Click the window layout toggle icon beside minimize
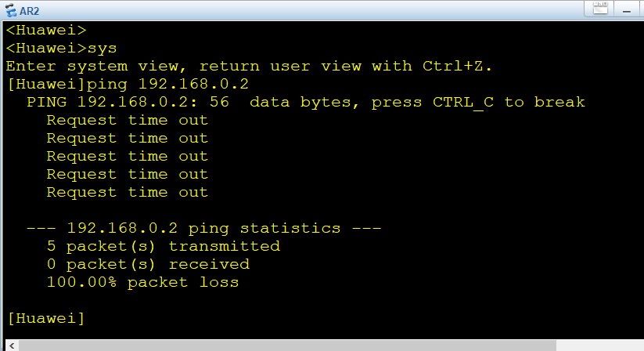 (600, 8)
